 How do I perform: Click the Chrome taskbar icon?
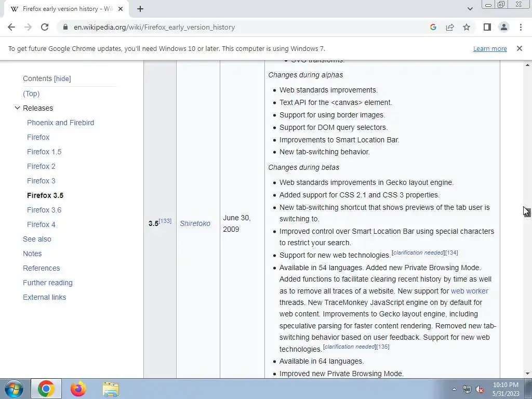[46, 389]
